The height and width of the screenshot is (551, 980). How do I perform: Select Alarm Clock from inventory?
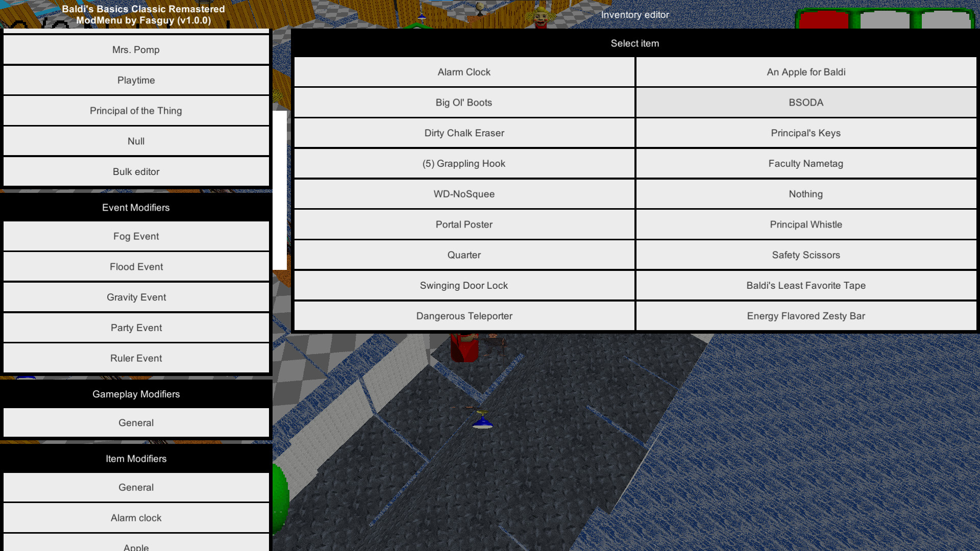coord(464,72)
